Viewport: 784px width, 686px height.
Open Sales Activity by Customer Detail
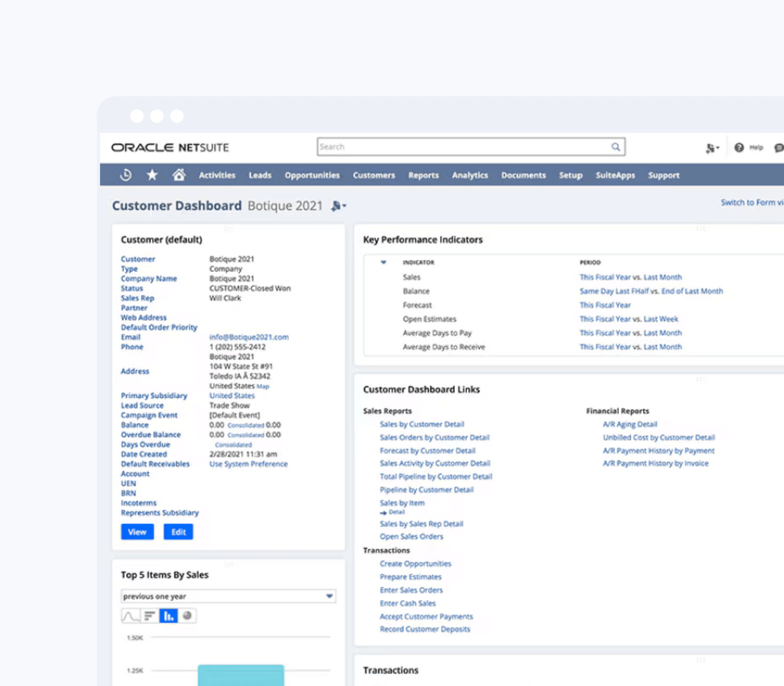435,464
